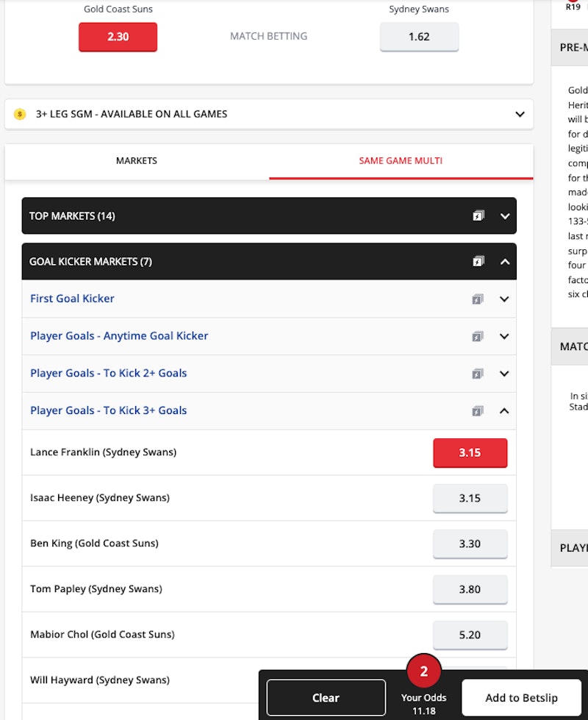Screen dimensions: 588x720
Task: Expand Top Markets section chevron
Action: 504,216
